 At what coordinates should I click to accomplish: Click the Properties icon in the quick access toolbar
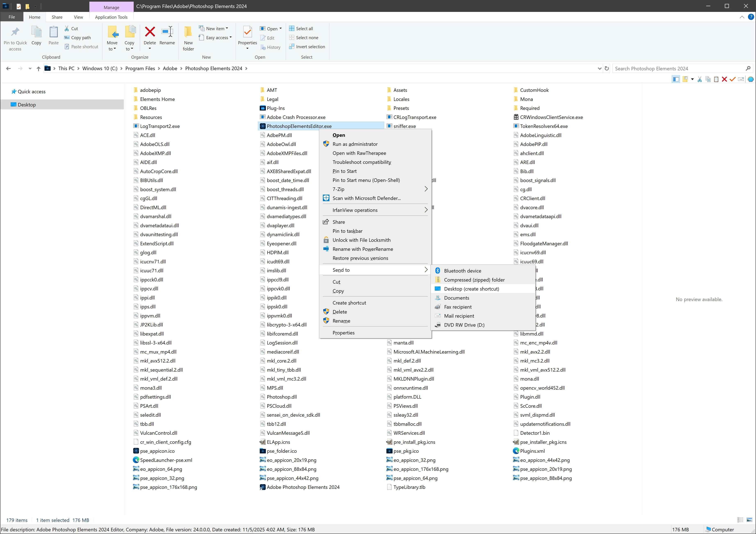pyautogui.click(x=19, y=6)
